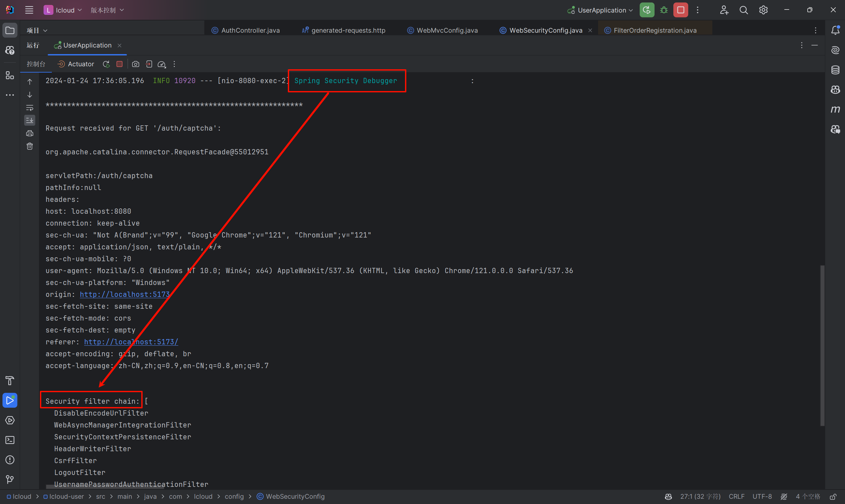
Task: Stop the running application using red button
Action: [681, 10]
